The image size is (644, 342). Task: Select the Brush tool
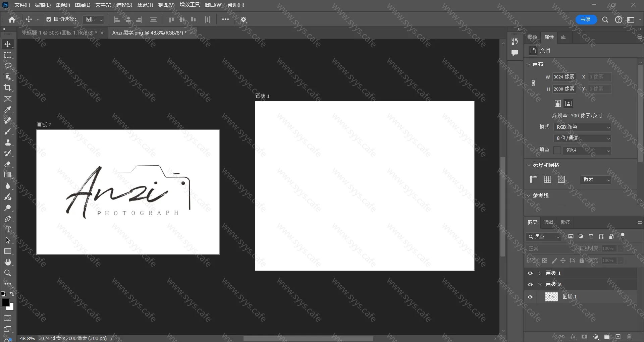(8, 131)
